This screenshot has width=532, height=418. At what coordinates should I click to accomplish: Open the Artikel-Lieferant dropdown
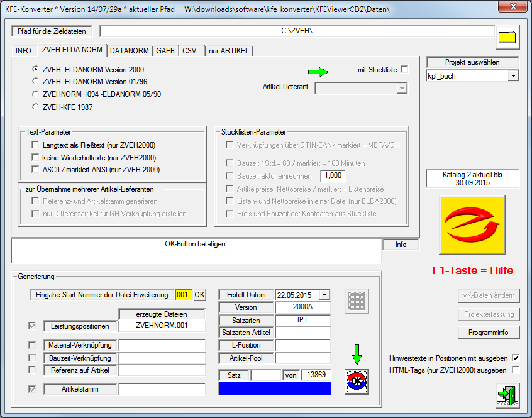(401, 89)
